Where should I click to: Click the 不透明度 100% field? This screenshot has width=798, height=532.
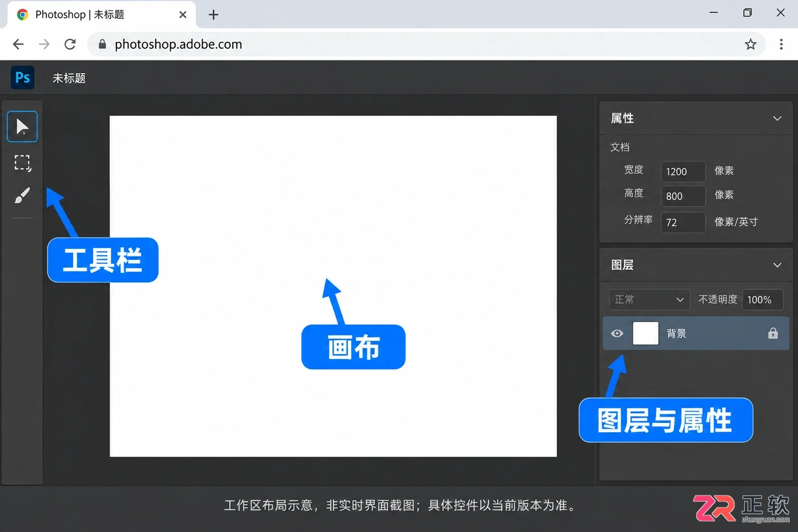click(x=763, y=300)
